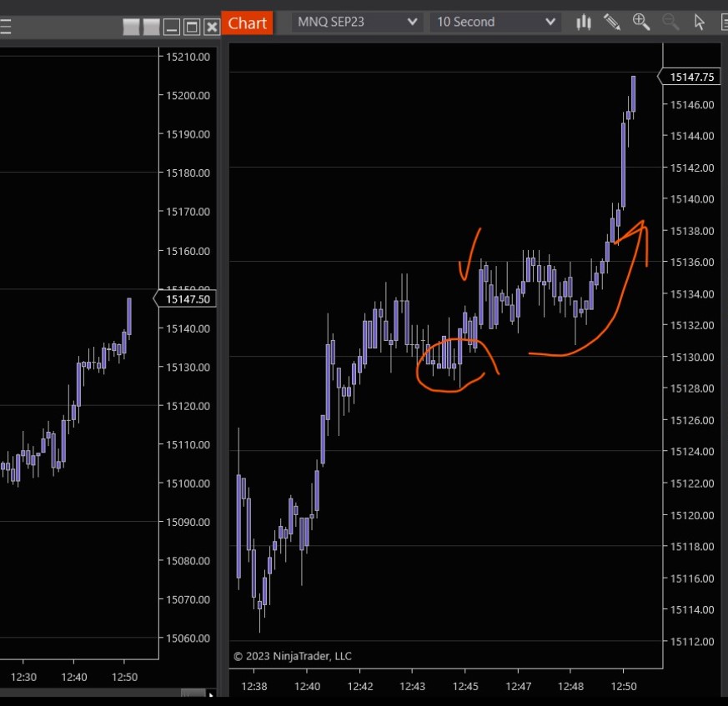Select the zoom in magnifier tool

[x=640, y=22]
